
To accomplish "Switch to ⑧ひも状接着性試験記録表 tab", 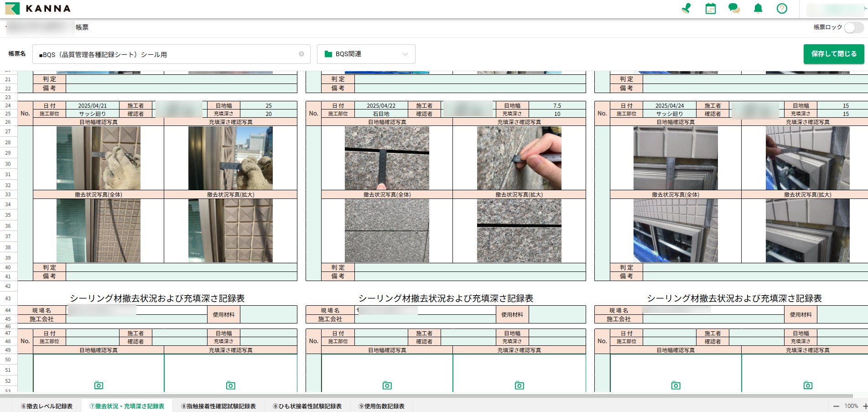I will point(307,406).
